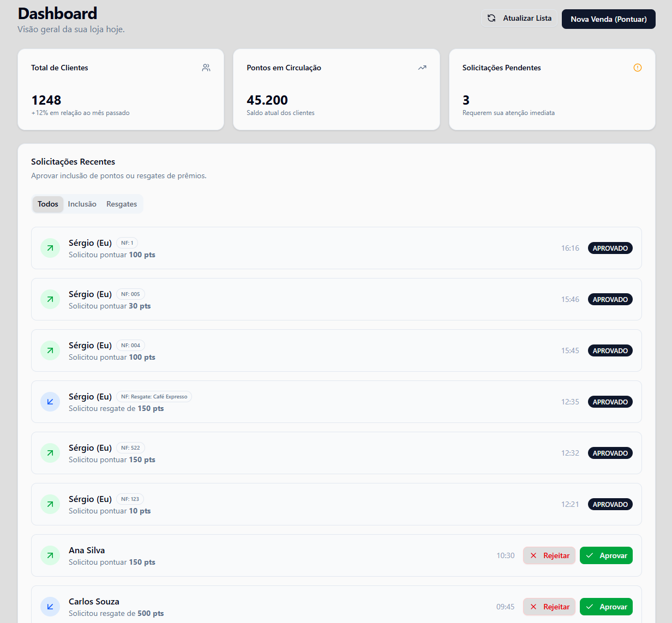Click the NF: 522 tag
Screen dimensions: 672x623
tap(130, 448)
